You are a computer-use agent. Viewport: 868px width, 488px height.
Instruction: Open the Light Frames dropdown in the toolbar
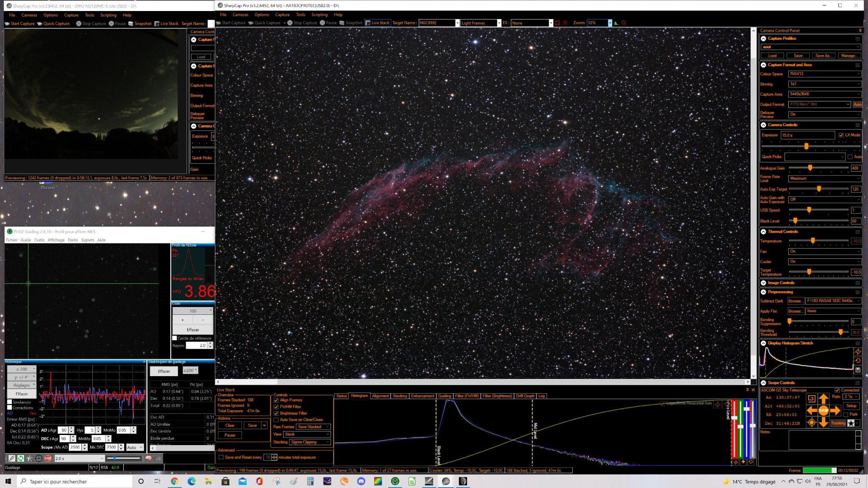pyautogui.click(x=481, y=23)
